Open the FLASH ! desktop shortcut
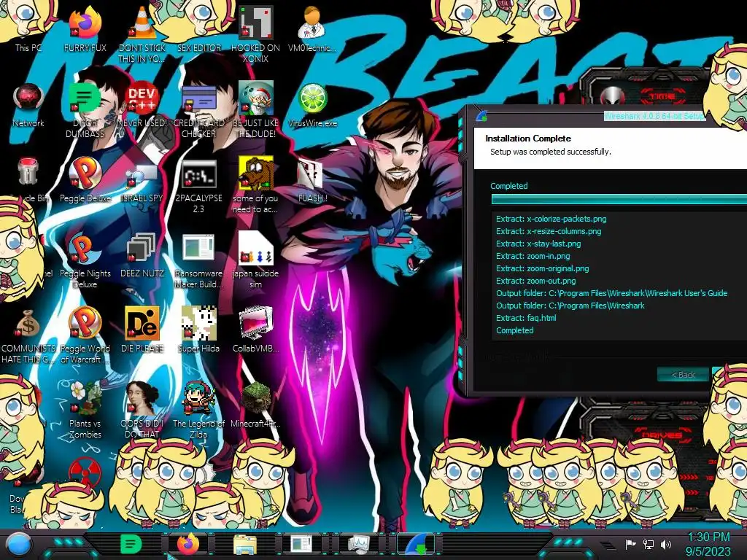 pos(312,174)
